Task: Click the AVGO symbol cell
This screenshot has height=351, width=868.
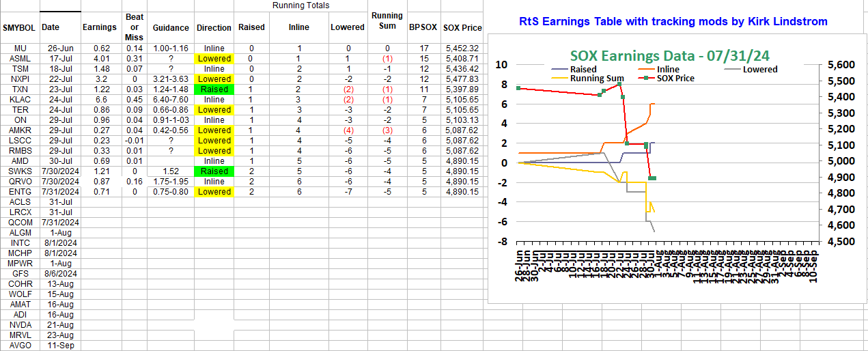Action: pyautogui.click(x=20, y=346)
